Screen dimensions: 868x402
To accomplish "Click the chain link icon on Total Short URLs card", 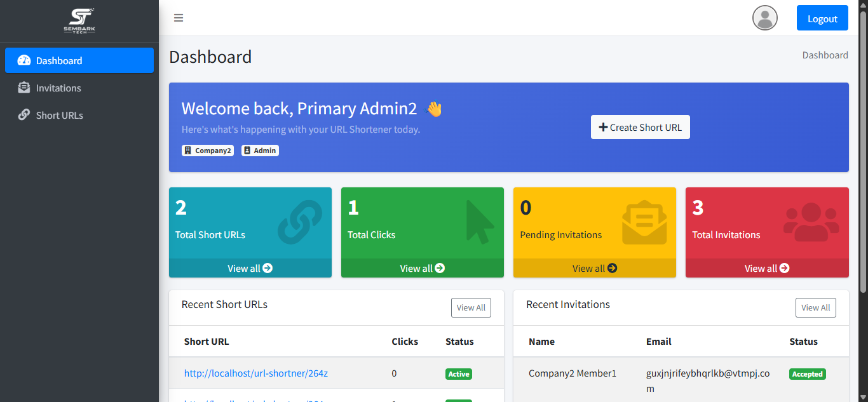I will click(x=300, y=222).
